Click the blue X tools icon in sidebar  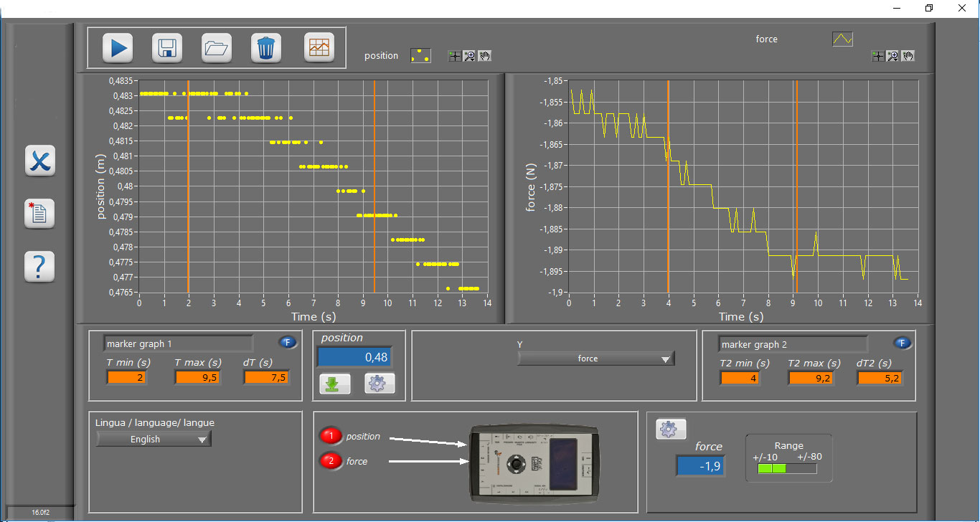point(39,161)
